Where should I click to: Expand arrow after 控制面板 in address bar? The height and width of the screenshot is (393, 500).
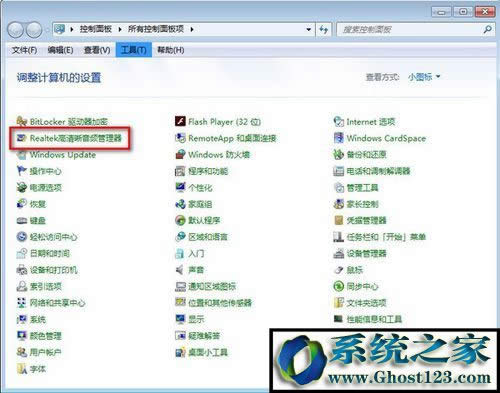pos(120,29)
